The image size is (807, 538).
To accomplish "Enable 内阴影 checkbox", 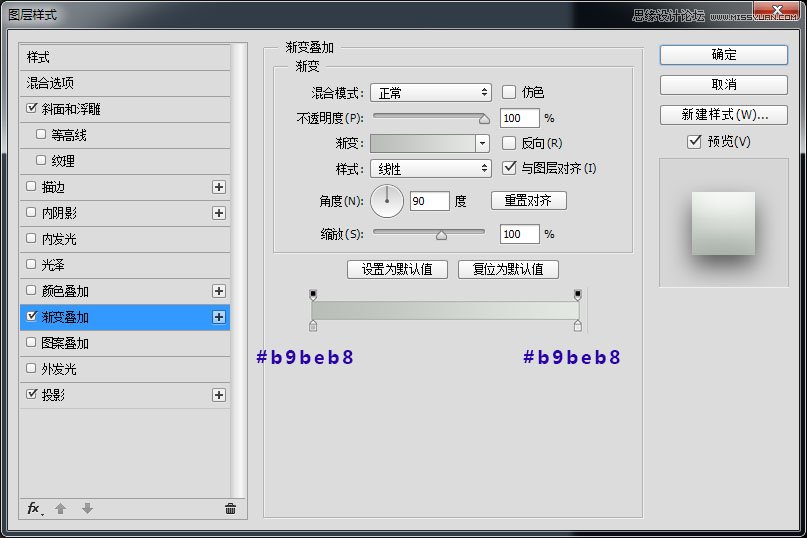I will [x=31, y=212].
